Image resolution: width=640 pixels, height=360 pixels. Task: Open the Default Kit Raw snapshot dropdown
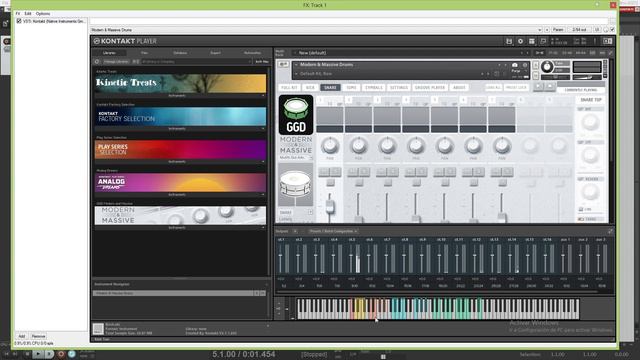pyautogui.click(x=296, y=74)
